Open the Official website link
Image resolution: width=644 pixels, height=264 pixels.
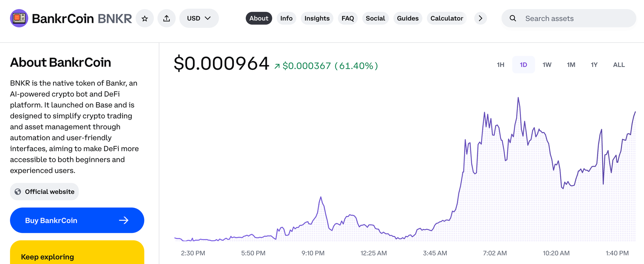tap(44, 192)
